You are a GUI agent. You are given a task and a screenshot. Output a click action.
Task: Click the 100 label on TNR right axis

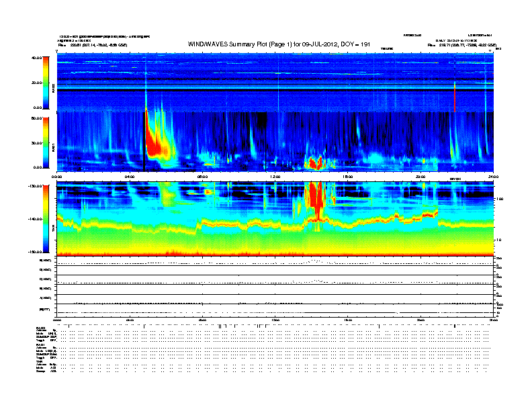click(x=500, y=199)
